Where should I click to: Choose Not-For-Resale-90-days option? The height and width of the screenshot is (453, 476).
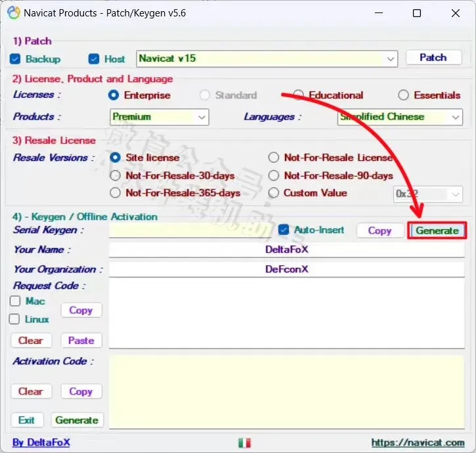tap(274, 175)
